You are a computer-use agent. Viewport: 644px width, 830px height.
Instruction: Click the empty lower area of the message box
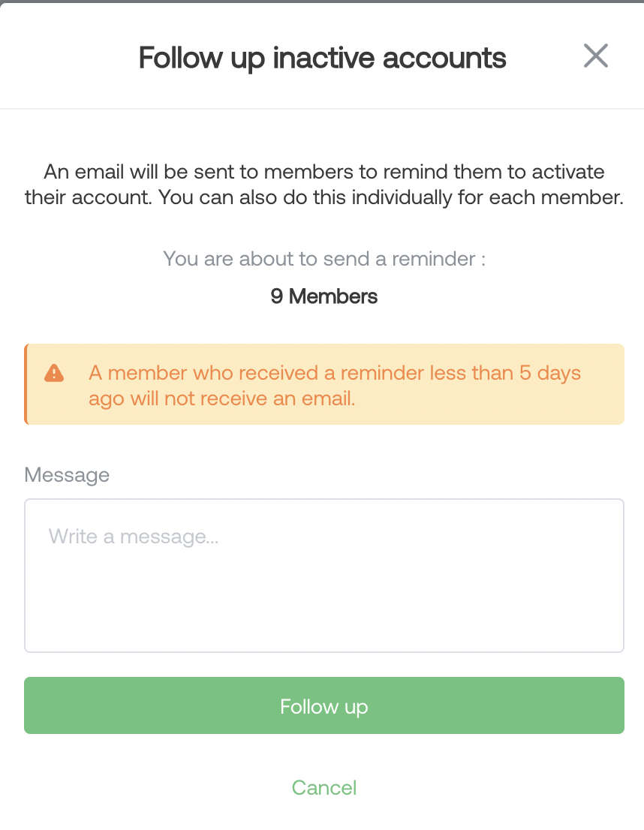[x=324, y=609]
